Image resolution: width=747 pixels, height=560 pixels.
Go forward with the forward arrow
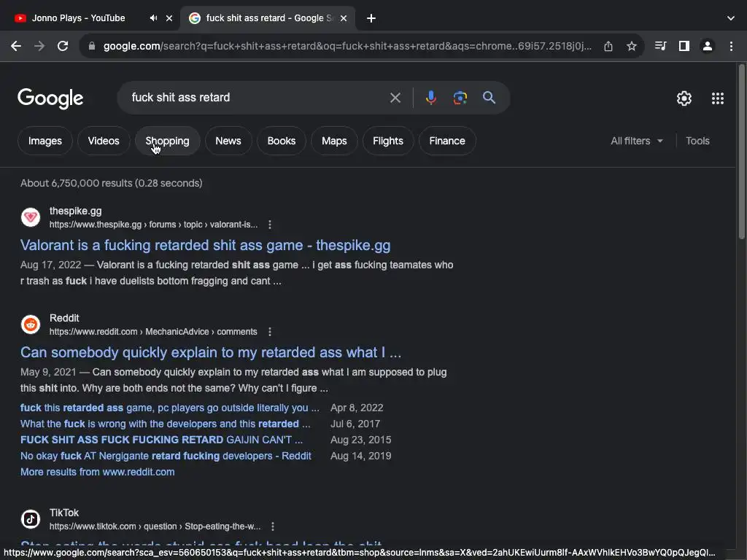pos(39,46)
